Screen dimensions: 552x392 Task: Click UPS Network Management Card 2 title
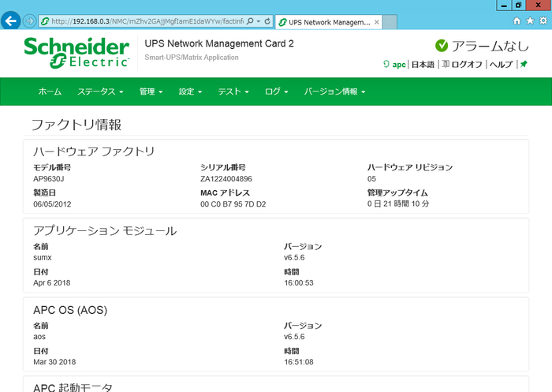point(219,43)
